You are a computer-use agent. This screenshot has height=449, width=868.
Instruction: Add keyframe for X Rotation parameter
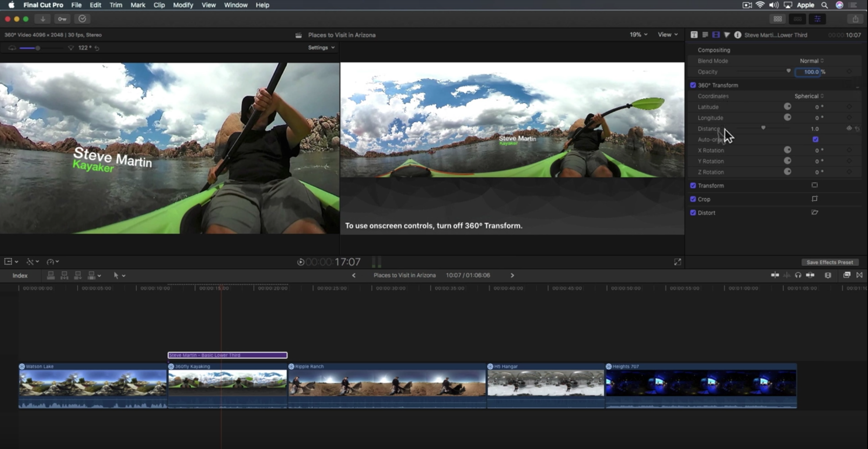[849, 150]
